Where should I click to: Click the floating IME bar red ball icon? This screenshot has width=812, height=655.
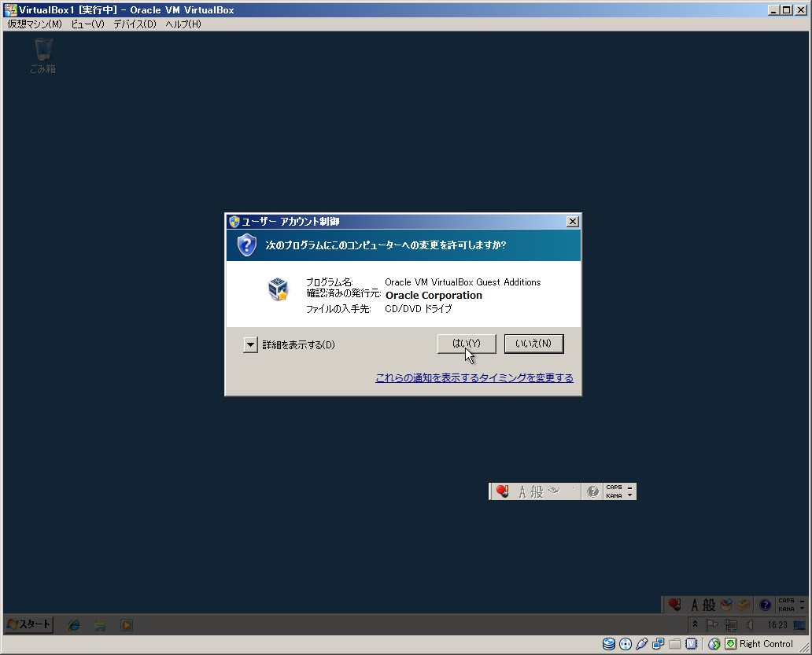(x=502, y=491)
